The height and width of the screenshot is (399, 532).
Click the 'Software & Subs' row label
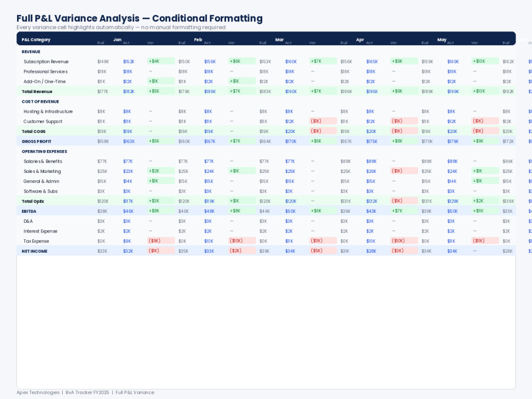click(x=40, y=192)
